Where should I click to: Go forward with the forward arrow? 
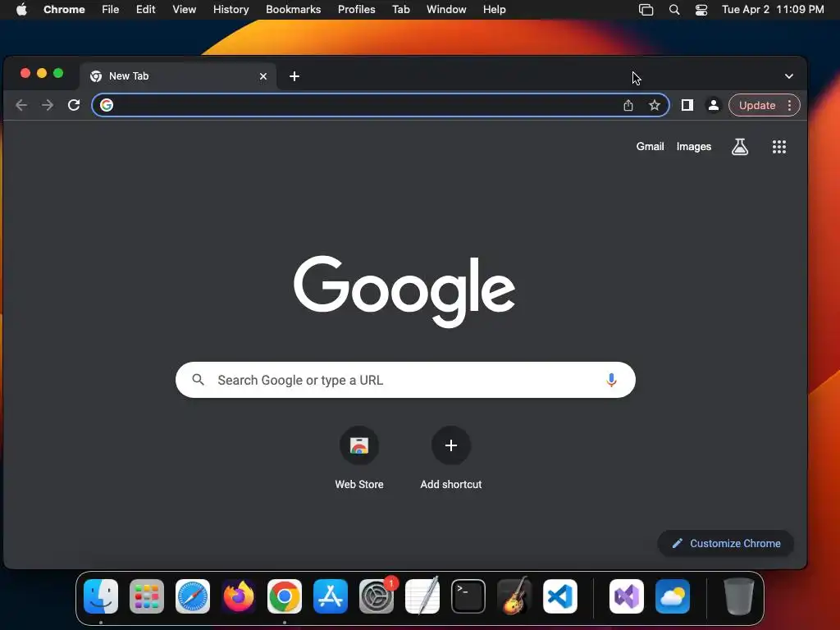(48, 105)
